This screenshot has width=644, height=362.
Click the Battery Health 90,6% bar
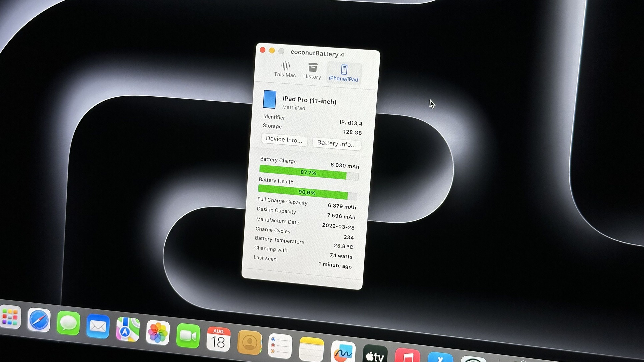307,192
